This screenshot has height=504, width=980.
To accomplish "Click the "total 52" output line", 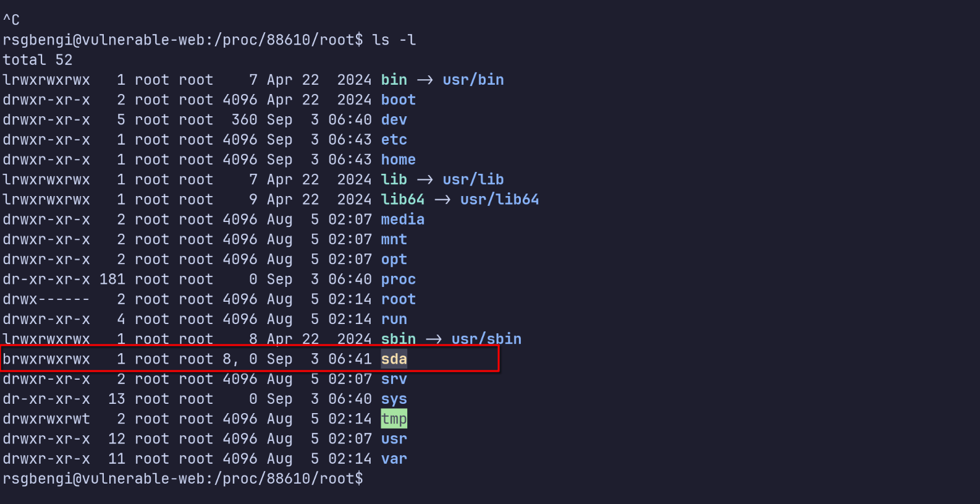I will pyautogui.click(x=38, y=60).
